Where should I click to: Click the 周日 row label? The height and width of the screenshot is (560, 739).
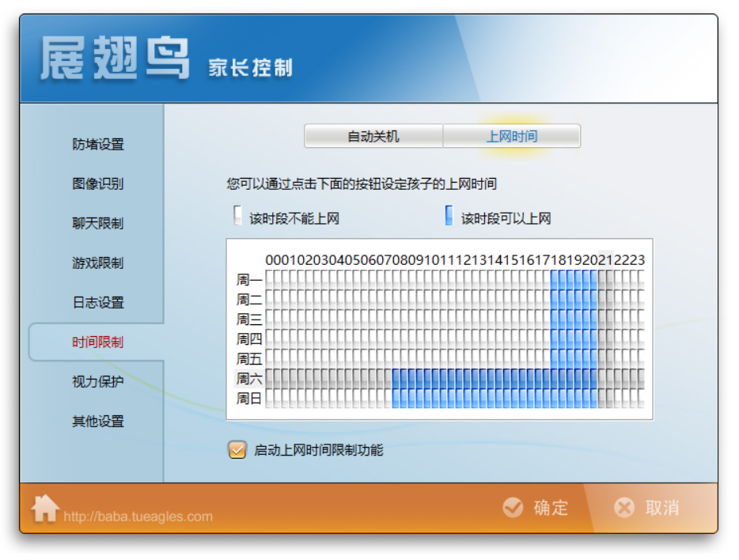[249, 399]
